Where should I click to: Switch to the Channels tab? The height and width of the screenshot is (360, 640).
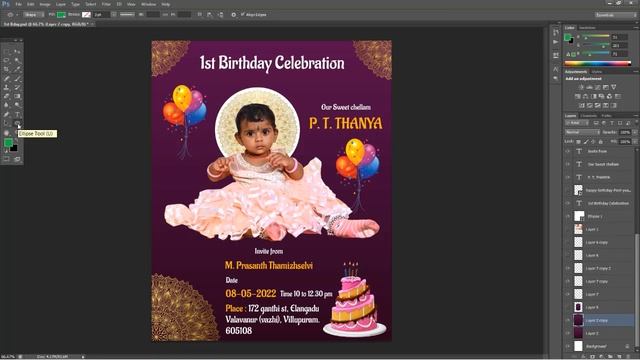[x=589, y=116]
